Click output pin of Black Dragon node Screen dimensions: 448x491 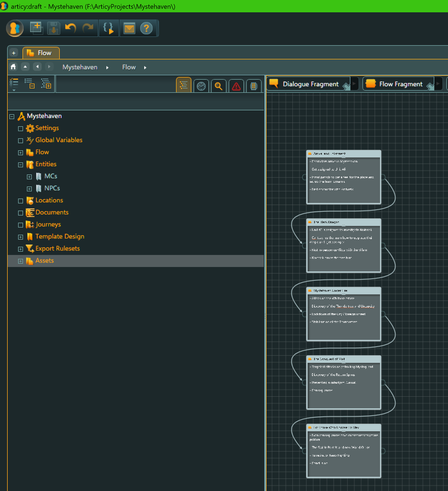point(383,245)
